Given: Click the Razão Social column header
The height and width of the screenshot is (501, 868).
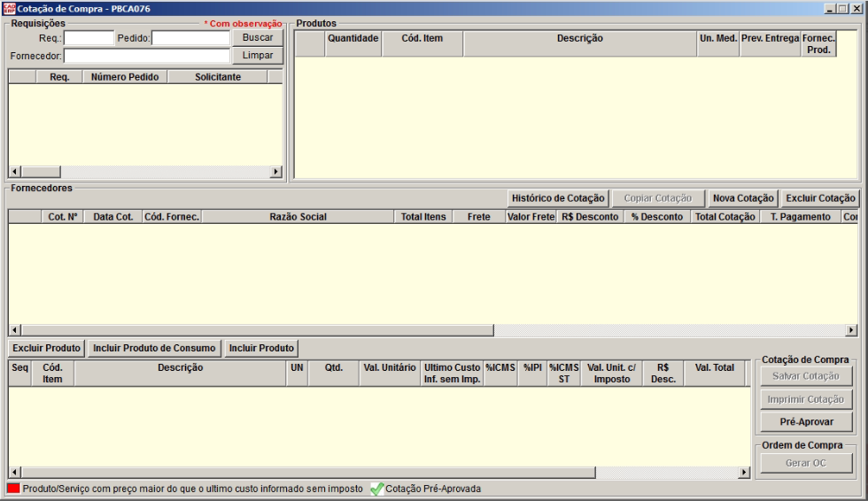Looking at the screenshot, I should pos(298,217).
